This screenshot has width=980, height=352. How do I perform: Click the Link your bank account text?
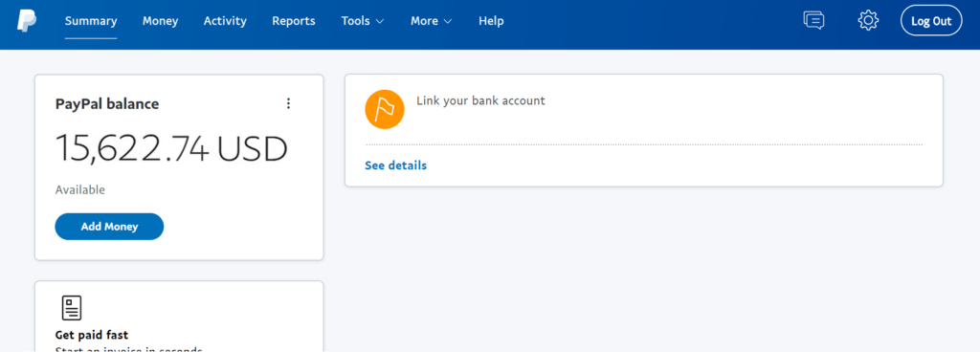(480, 100)
